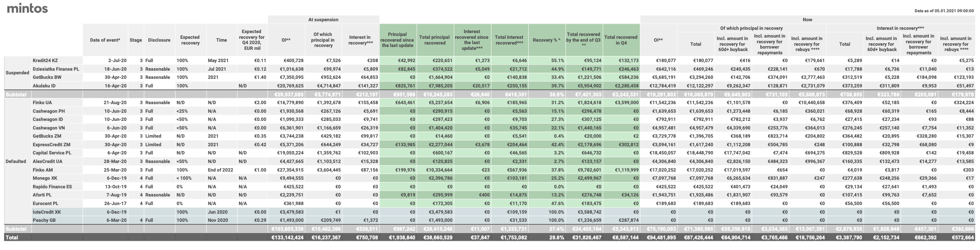Viewport: 980px width, 250px height.
Task: Click the 'Aforti PL' row name
Action: tap(42, 195)
